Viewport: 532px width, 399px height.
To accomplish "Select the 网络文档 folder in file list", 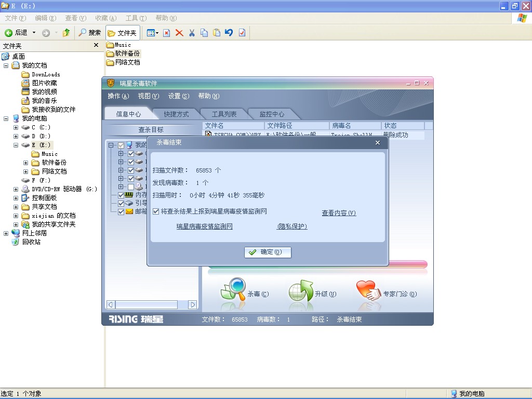I will [x=123, y=62].
